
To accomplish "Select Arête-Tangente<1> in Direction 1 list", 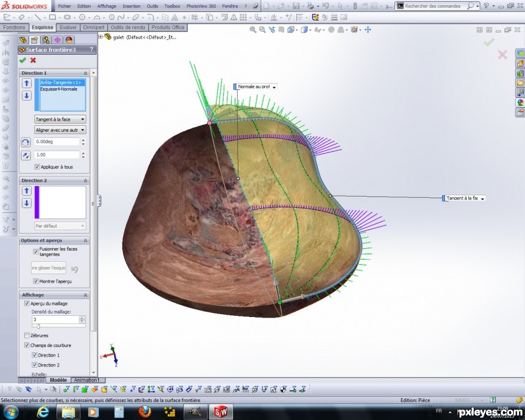I will (62, 82).
